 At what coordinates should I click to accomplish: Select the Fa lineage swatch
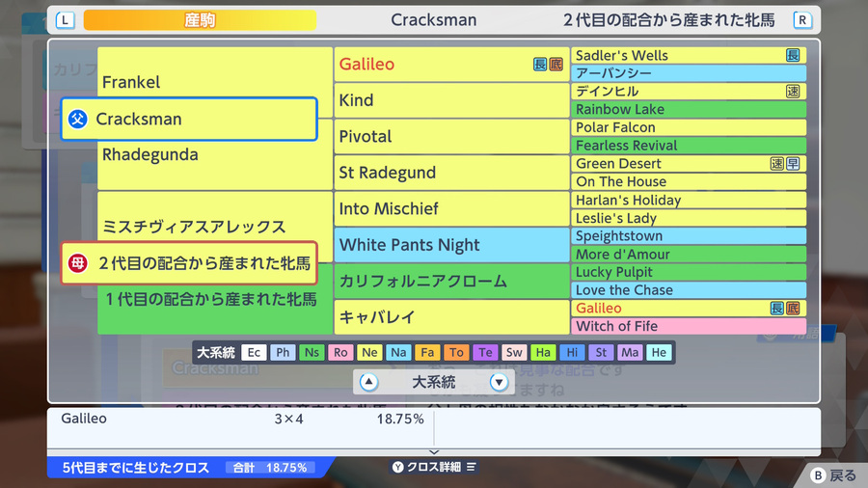pyautogui.click(x=427, y=352)
